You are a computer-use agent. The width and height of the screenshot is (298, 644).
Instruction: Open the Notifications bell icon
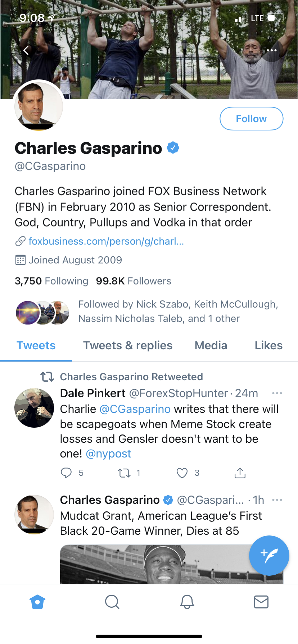[x=187, y=602]
